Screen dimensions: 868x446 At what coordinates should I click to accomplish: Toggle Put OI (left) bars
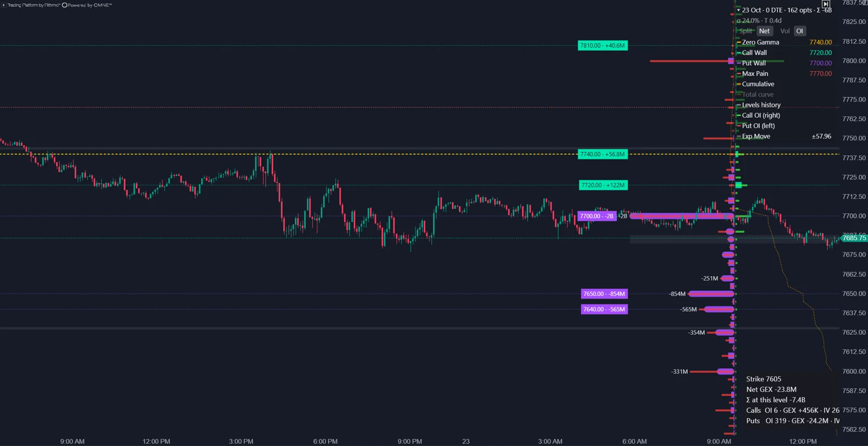point(756,126)
